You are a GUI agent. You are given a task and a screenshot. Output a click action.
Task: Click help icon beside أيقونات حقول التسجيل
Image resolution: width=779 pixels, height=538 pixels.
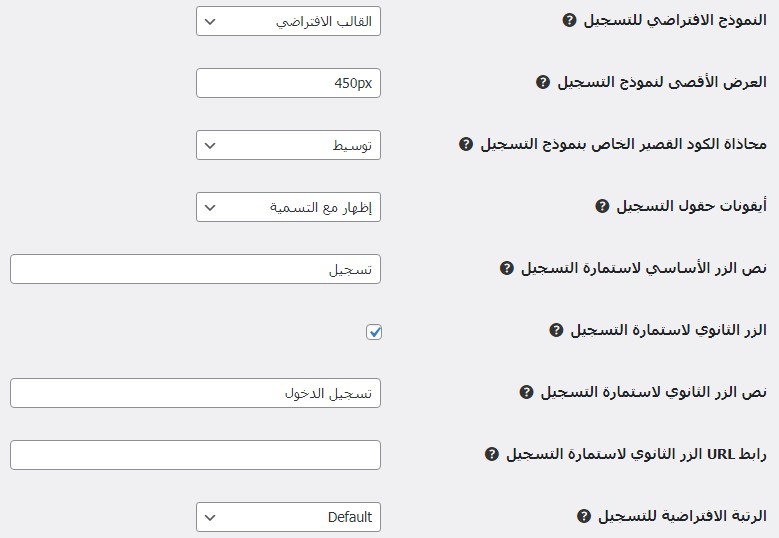[602, 207]
